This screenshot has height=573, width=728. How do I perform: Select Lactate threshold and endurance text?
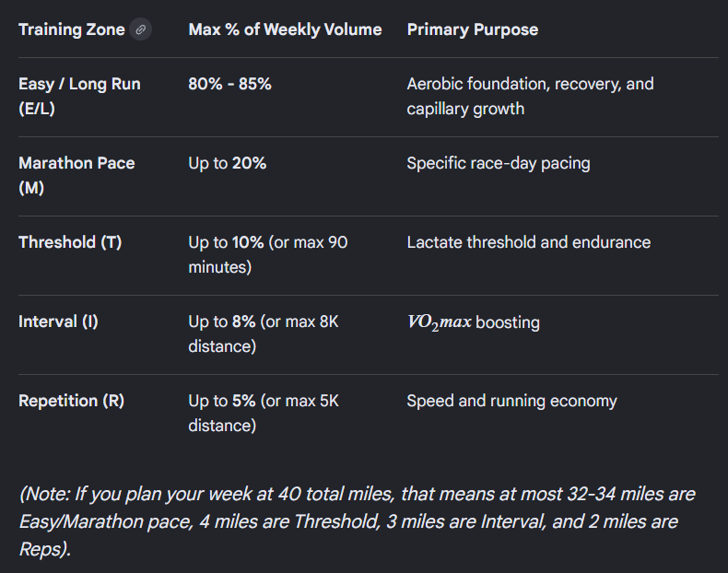[x=529, y=242]
